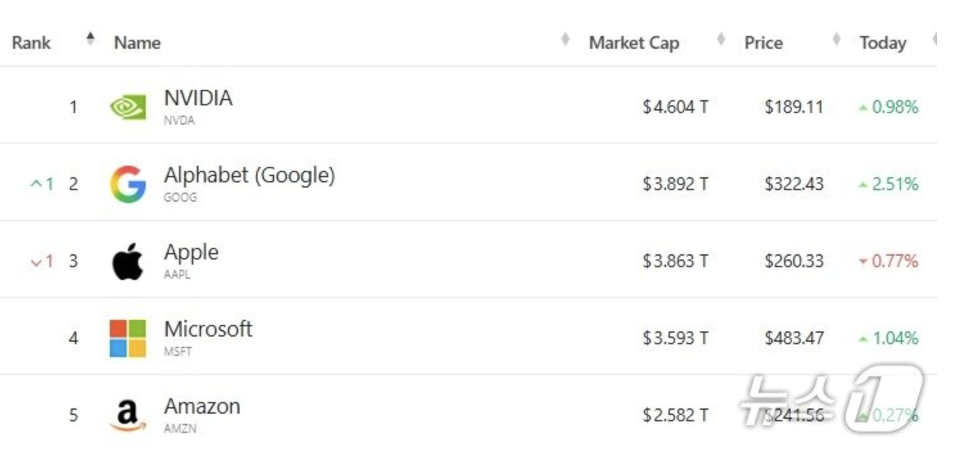Click the Microsoft four-square logo
Image resolution: width=980 pixels, height=465 pixels.
coord(128,338)
